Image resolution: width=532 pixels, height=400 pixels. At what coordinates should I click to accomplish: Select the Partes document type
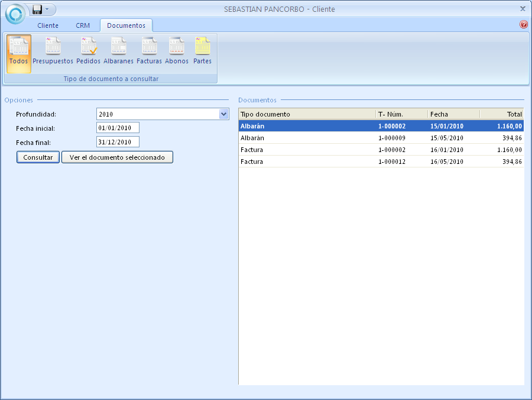click(x=202, y=51)
